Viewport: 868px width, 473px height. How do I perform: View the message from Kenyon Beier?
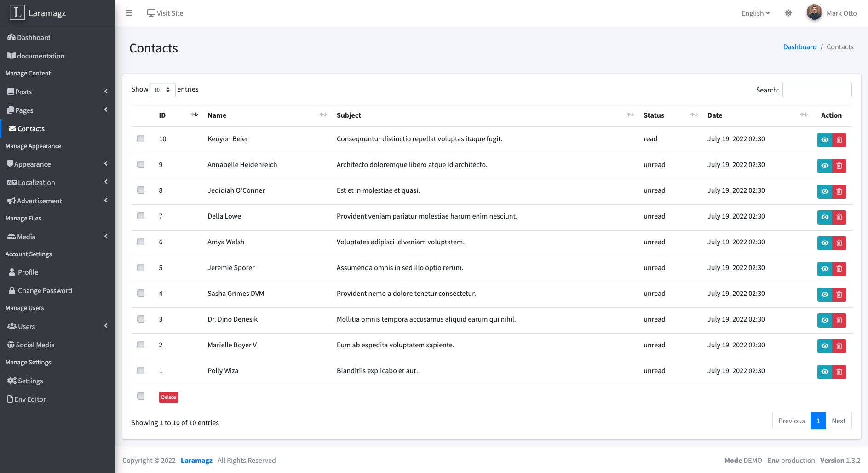(x=824, y=140)
